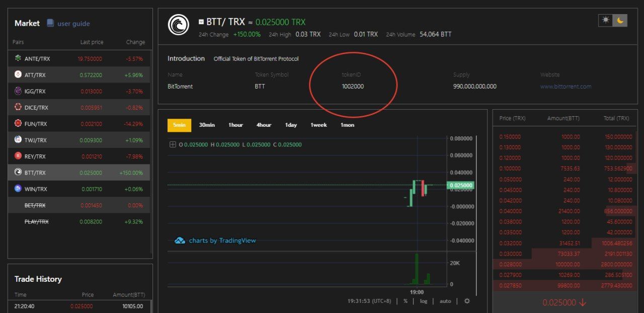The image size is (644, 313).
Task: Open the user guide book icon
Action: click(x=50, y=23)
